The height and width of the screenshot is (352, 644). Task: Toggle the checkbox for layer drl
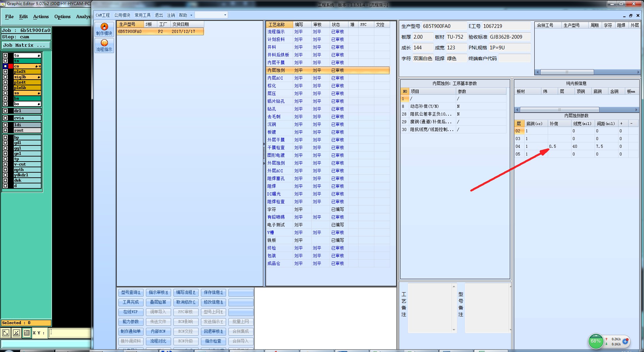click(x=5, y=111)
